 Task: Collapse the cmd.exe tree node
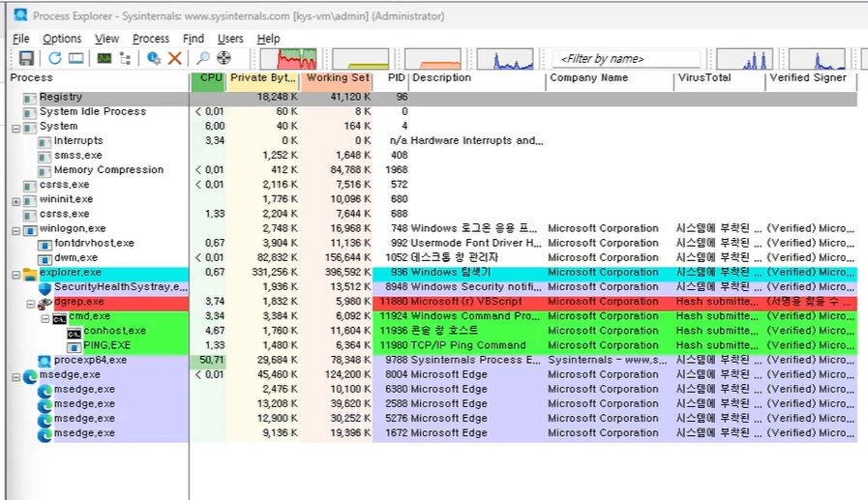(45, 318)
